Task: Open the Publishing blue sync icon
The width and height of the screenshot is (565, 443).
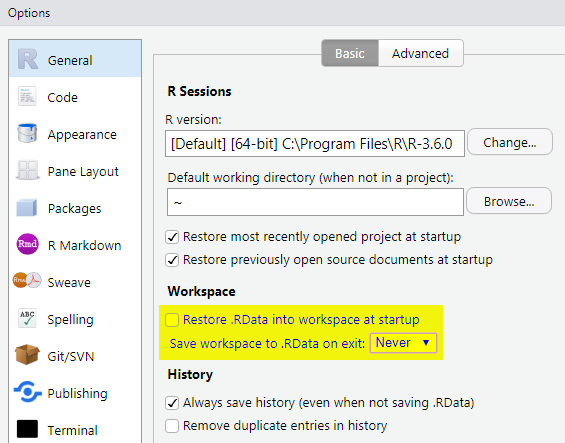Action: click(x=27, y=392)
